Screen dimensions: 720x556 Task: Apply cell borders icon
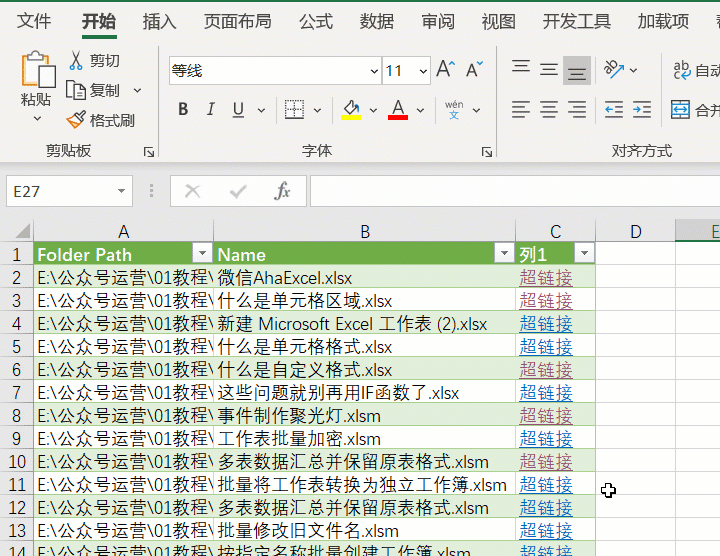click(294, 110)
